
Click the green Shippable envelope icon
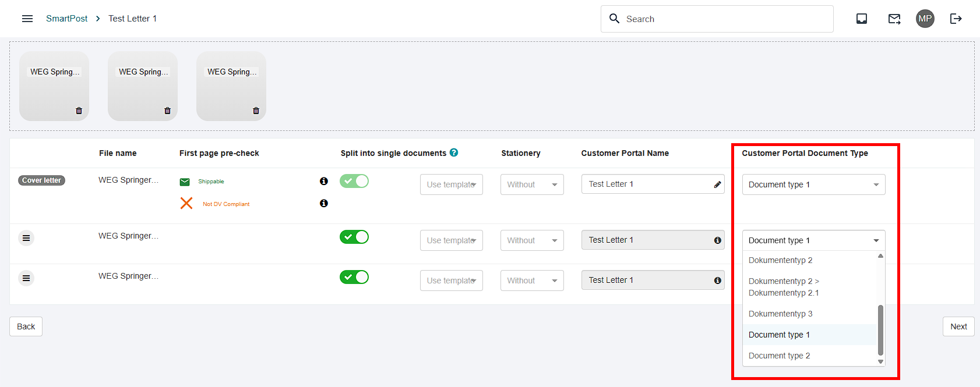tap(185, 182)
